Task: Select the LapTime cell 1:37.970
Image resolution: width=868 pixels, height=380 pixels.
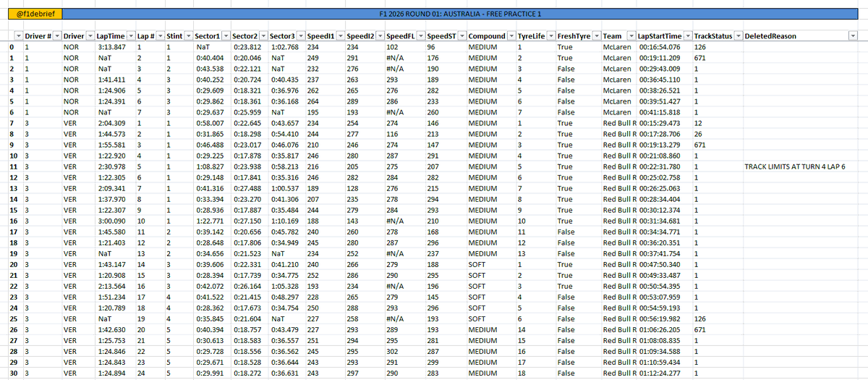Action: pos(115,200)
